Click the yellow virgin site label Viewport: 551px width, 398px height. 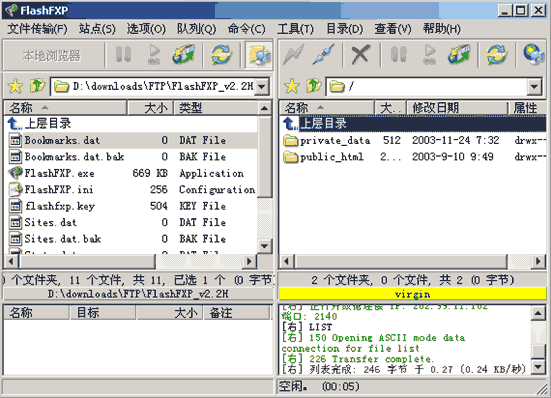pos(413,294)
